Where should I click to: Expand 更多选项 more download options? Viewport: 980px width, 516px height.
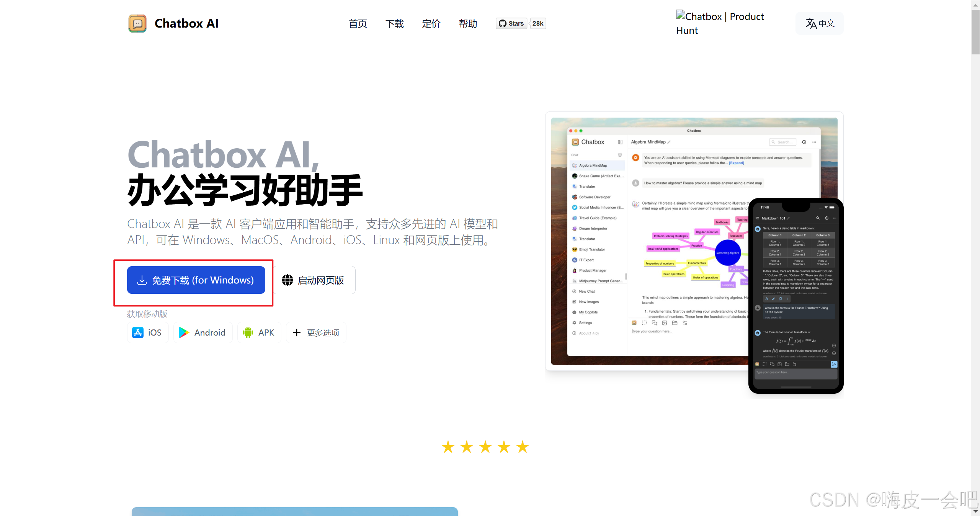pos(316,333)
